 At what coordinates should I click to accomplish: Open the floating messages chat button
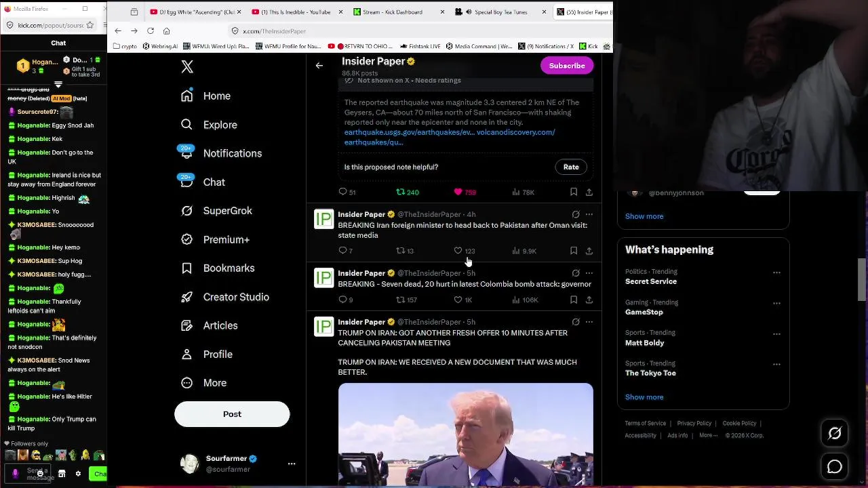pos(835,467)
